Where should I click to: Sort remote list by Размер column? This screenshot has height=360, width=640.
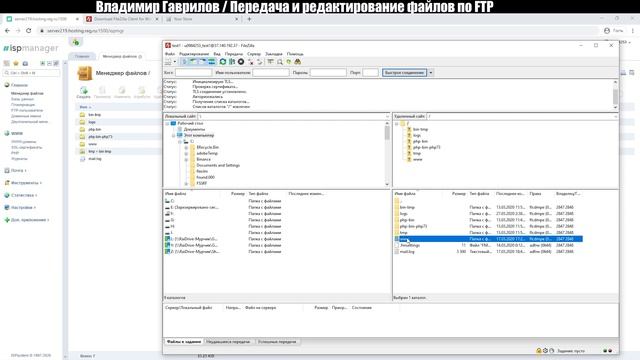[x=459, y=194]
